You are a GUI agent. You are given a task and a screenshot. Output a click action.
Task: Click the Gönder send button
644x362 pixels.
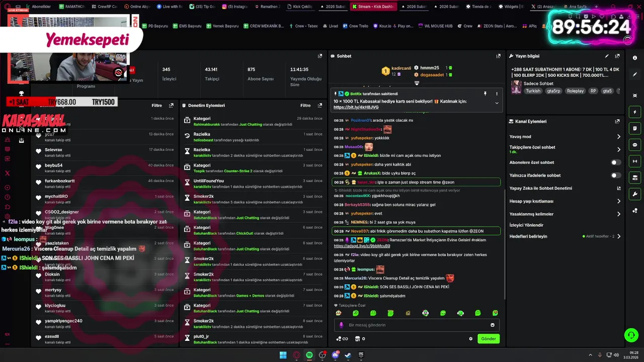click(489, 339)
